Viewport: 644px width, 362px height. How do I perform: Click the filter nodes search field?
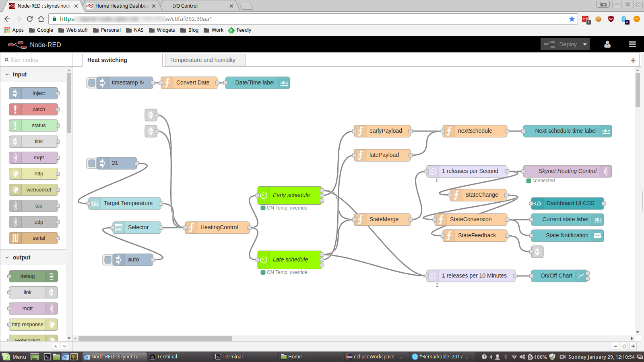(36, 60)
